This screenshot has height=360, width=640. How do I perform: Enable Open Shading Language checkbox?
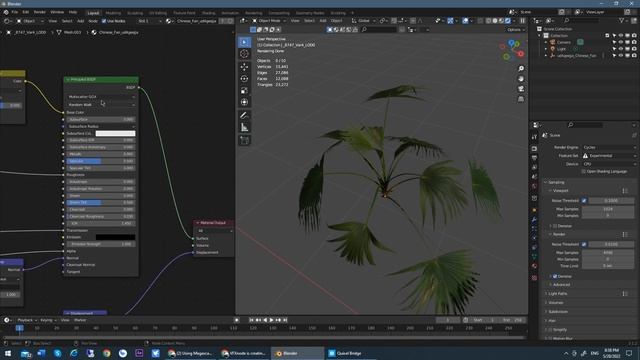pyautogui.click(x=583, y=171)
